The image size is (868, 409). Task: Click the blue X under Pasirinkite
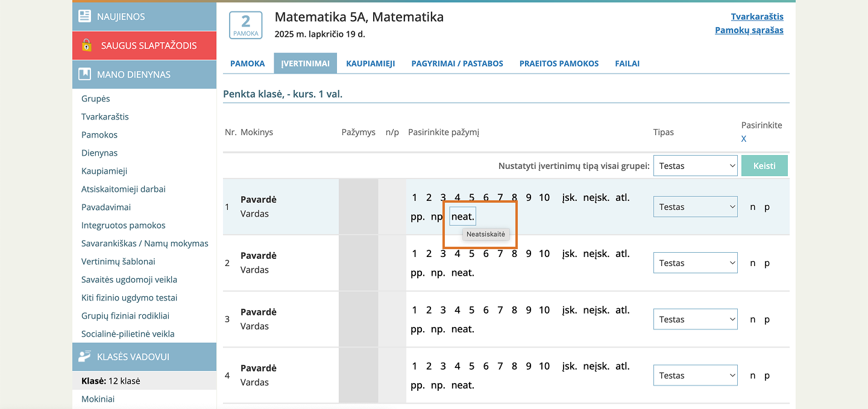point(744,139)
